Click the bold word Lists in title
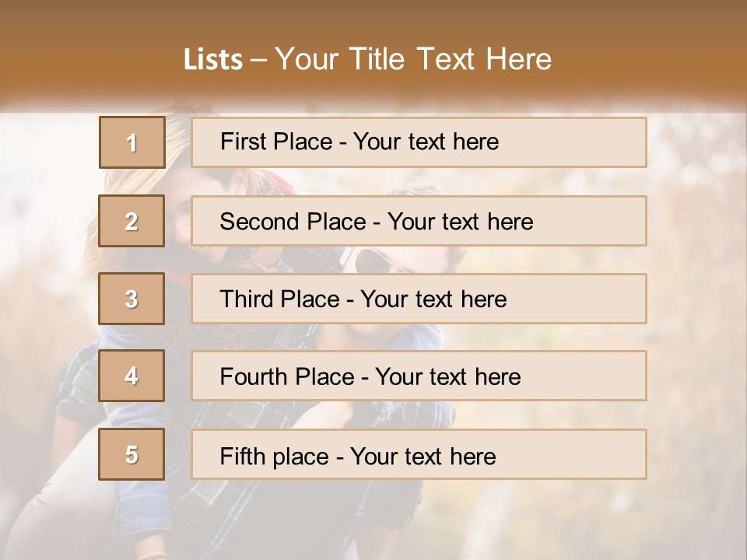The height and width of the screenshot is (560, 747). pos(212,60)
